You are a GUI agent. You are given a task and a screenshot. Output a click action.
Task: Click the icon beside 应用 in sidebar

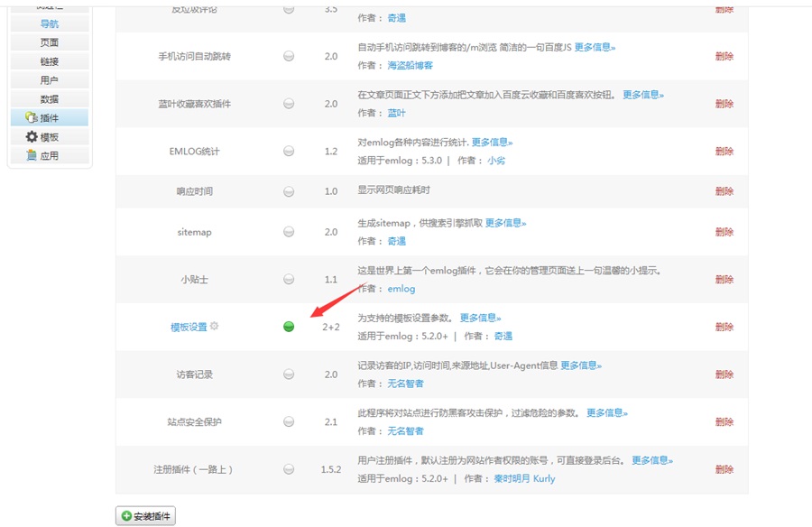(32, 155)
